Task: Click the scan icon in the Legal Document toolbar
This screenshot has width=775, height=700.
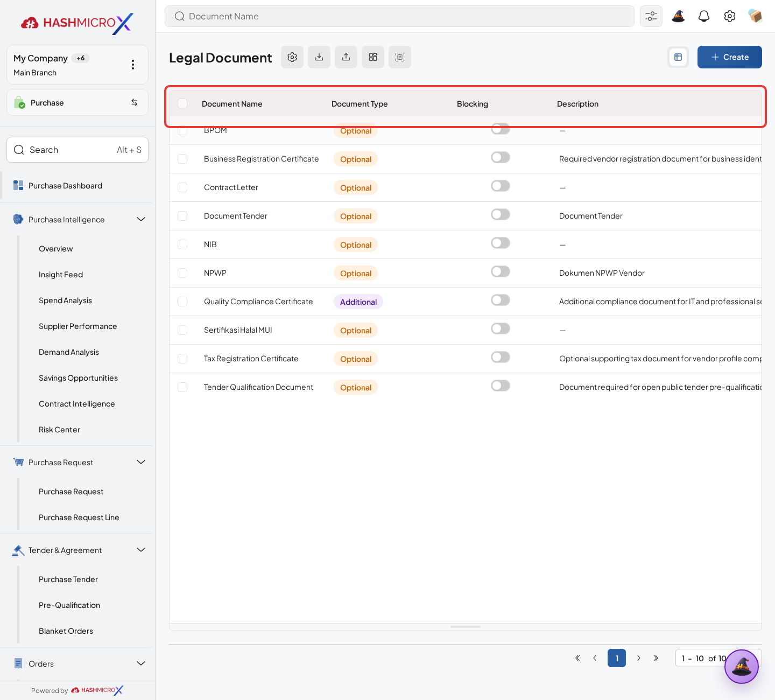Action: 400,57
